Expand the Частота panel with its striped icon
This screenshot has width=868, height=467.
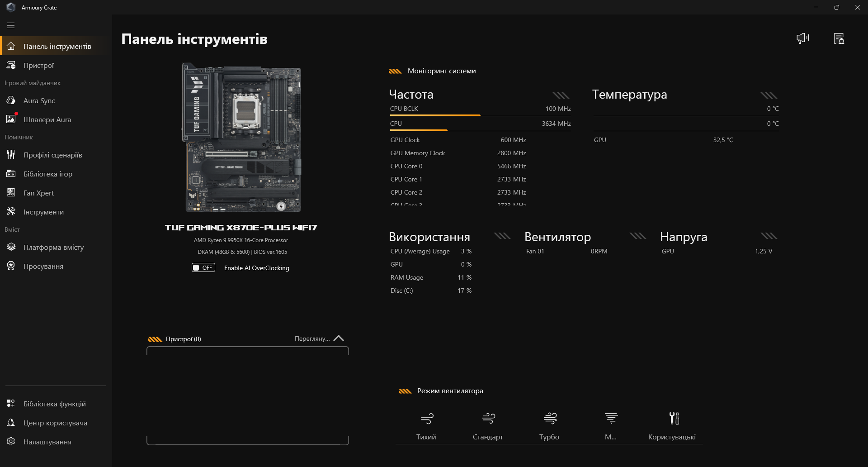click(561, 95)
